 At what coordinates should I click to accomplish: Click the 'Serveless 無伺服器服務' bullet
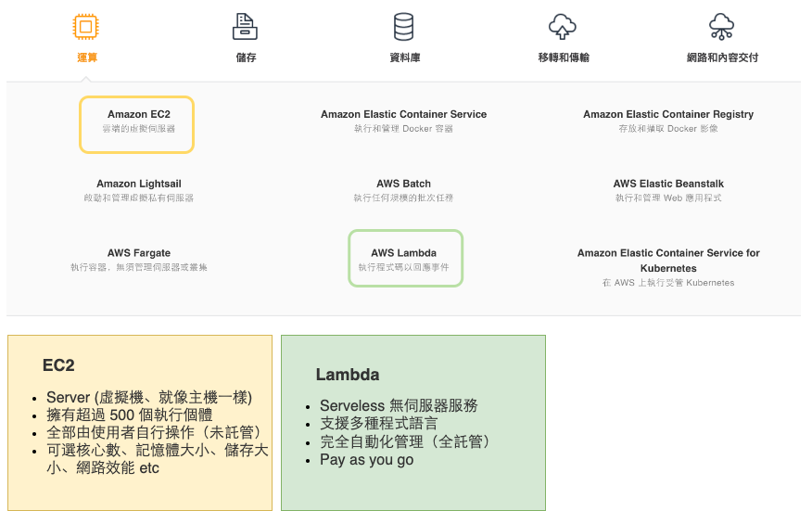[399, 406]
